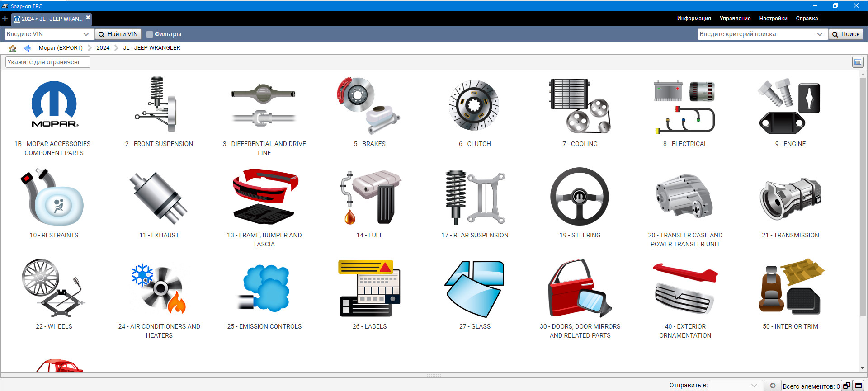Click the Steering wheel icon
868x391 pixels.
tap(580, 197)
